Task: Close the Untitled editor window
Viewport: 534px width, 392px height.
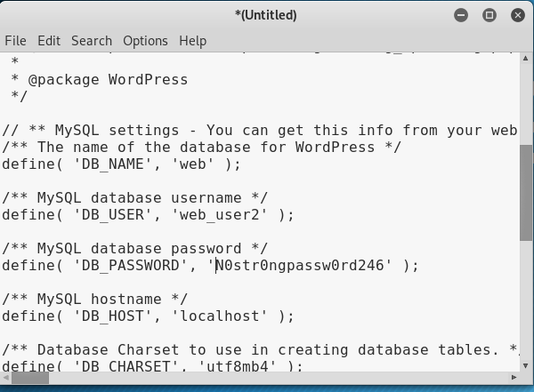Action: point(518,15)
